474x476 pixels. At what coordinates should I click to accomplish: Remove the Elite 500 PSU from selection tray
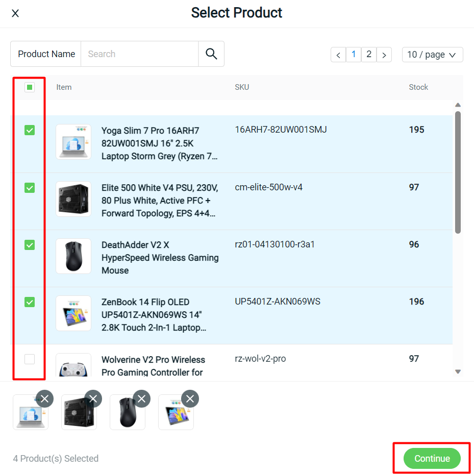(x=93, y=398)
